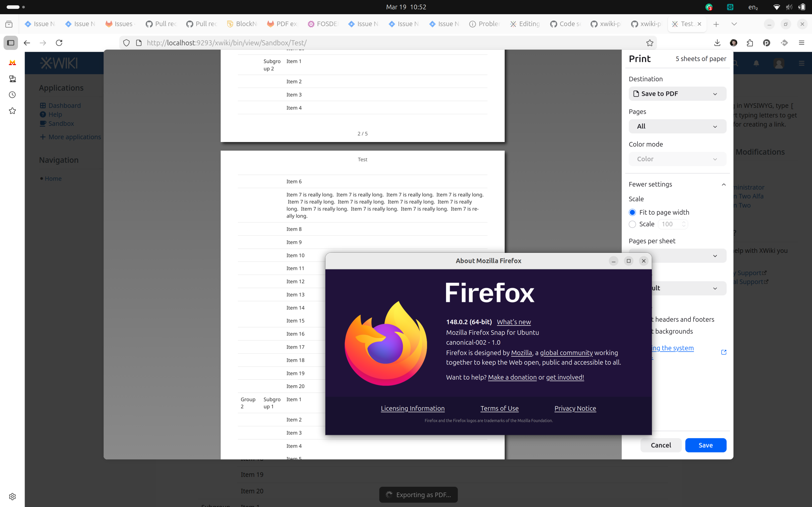
Task: Open a new browser tab with plus
Action: point(716,24)
